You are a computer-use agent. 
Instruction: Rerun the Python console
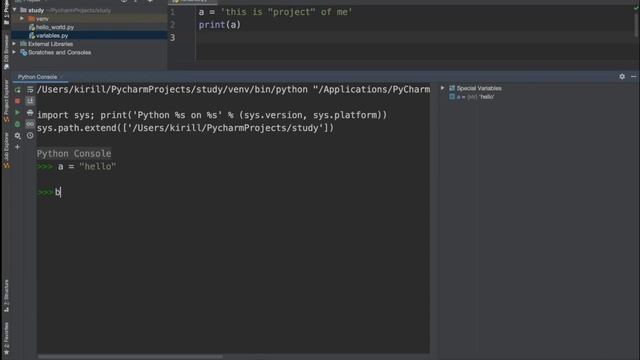[18, 89]
